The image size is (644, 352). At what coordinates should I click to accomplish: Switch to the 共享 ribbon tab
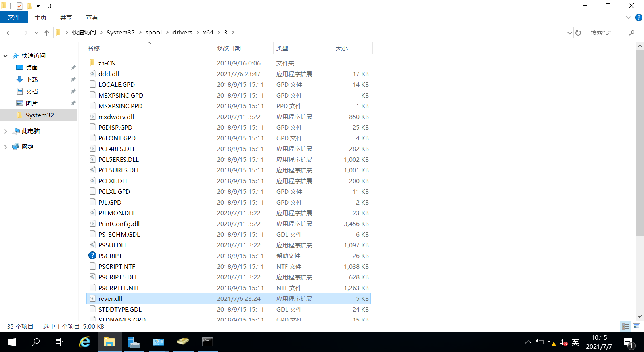point(66,17)
